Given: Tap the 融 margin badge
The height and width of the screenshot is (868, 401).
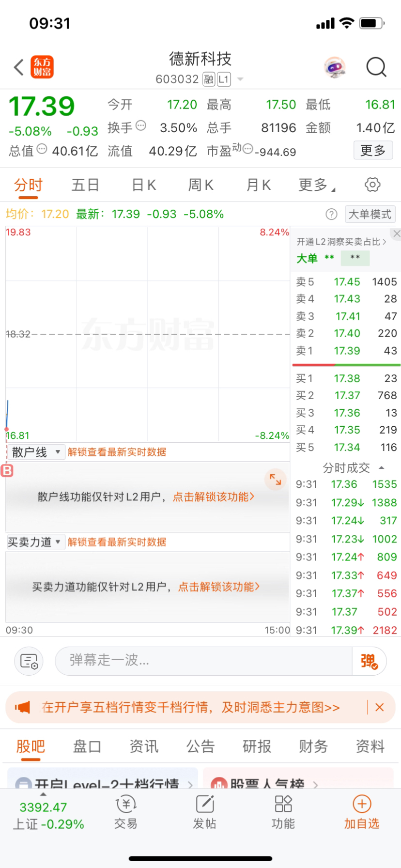Looking at the screenshot, I should pyautogui.click(x=208, y=79).
